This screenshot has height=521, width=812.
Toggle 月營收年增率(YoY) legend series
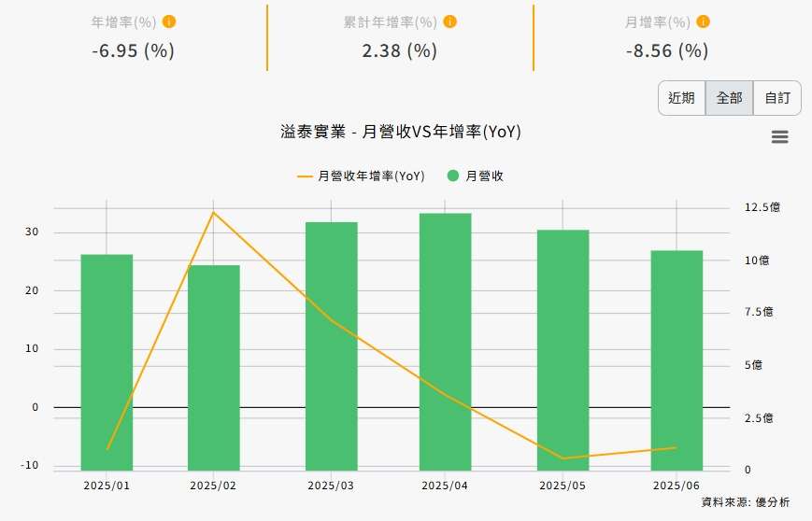tap(361, 176)
